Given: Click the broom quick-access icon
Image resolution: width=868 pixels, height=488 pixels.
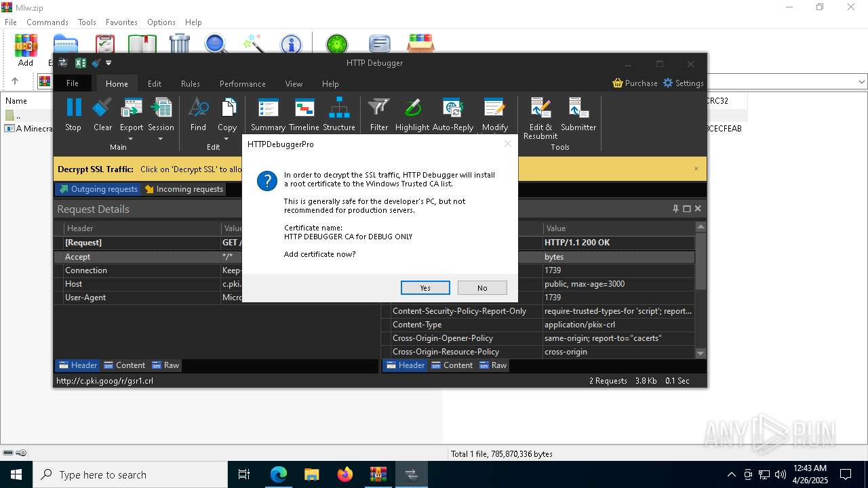Looking at the screenshot, I should coord(96,63).
